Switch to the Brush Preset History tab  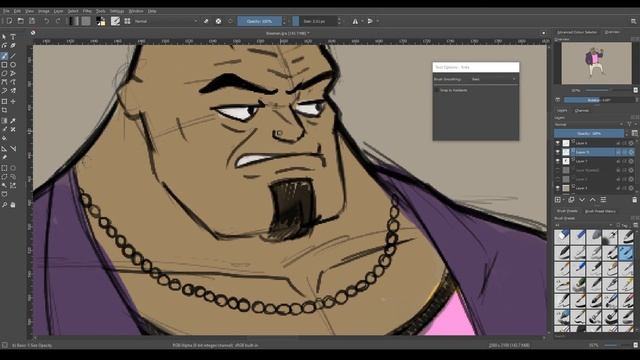[600, 211]
